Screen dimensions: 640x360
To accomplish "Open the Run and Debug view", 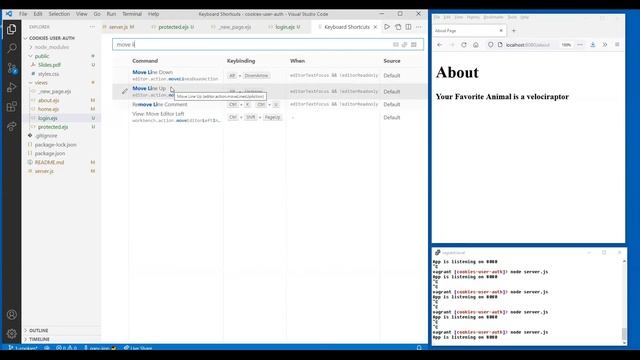I will pyautogui.click(x=12, y=87).
